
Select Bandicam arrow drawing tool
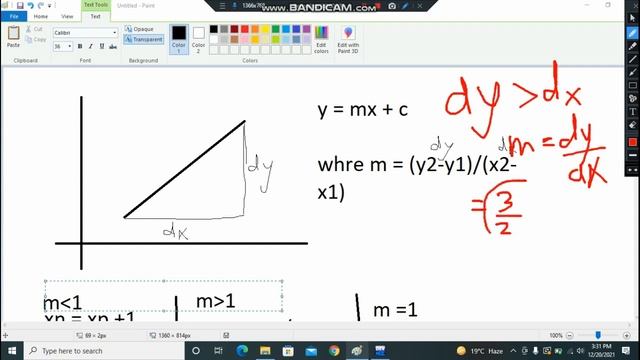(633, 72)
